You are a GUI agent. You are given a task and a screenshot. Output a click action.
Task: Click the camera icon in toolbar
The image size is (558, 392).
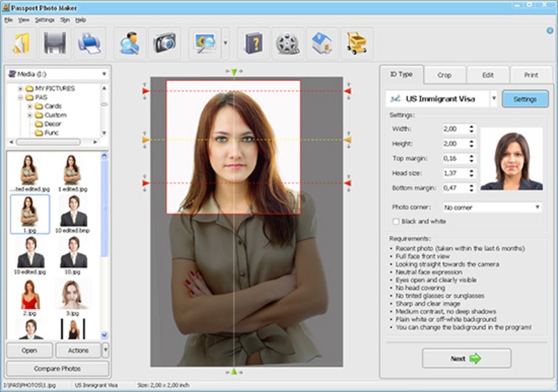pyautogui.click(x=164, y=44)
